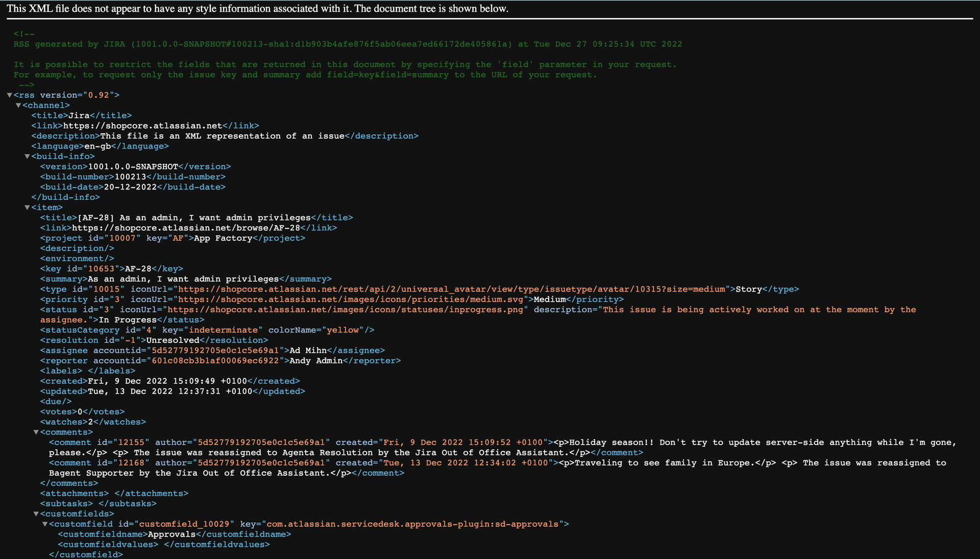The width and height of the screenshot is (980, 559).
Task: Click the 'field' parameter comment line
Action: click(345, 64)
